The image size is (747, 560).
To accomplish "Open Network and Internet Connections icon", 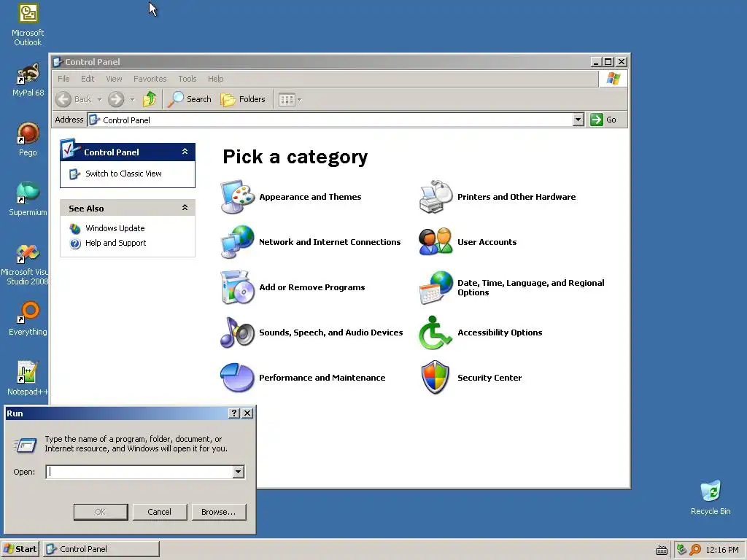I will pos(238,242).
